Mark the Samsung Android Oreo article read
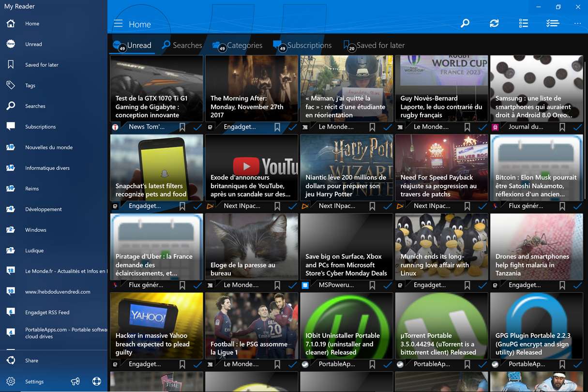This screenshot has width=588, height=392. 577,127
